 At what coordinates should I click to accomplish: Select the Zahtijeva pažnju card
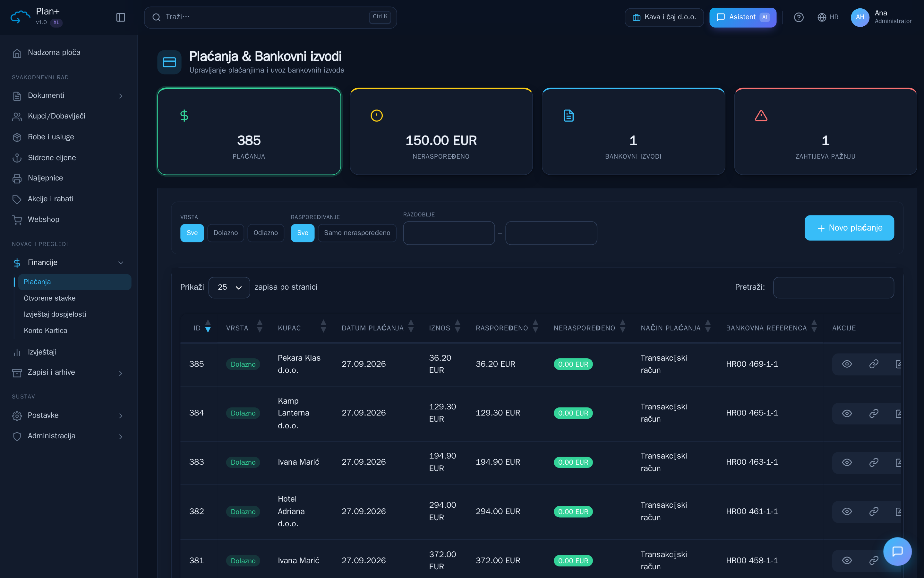(825, 132)
